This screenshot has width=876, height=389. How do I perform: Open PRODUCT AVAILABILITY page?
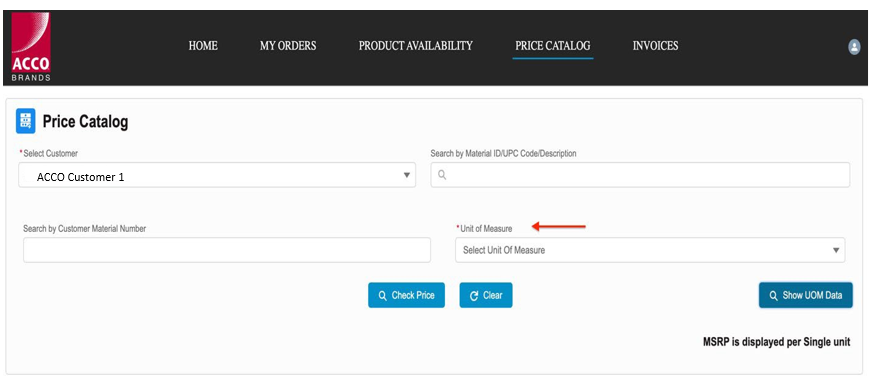416,46
